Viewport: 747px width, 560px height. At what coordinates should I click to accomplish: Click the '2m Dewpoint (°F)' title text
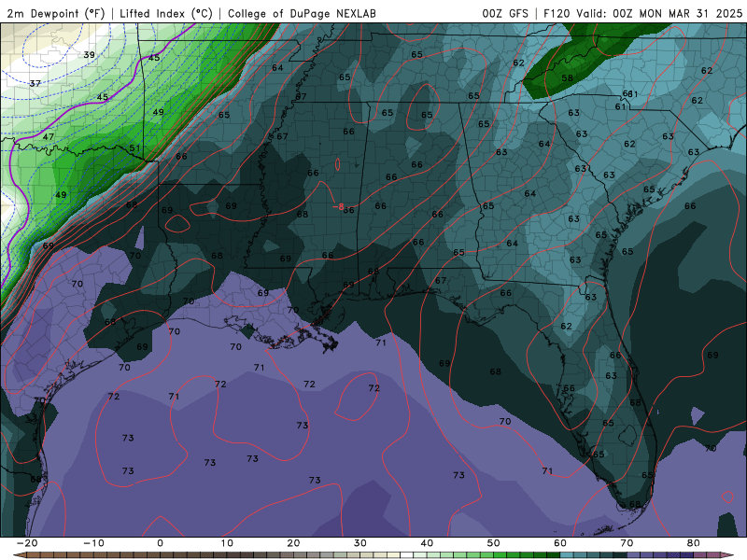pos(55,13)
